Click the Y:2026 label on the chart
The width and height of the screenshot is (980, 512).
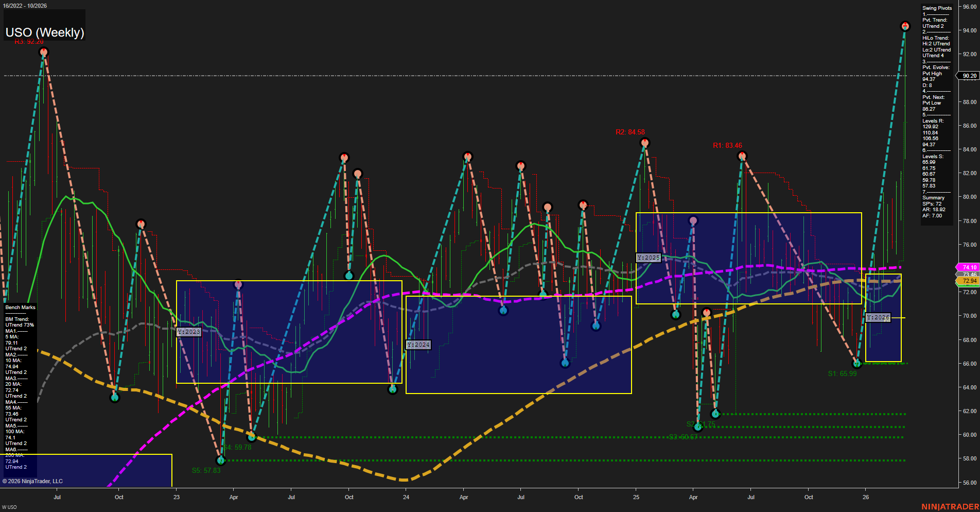coord(879,317)
